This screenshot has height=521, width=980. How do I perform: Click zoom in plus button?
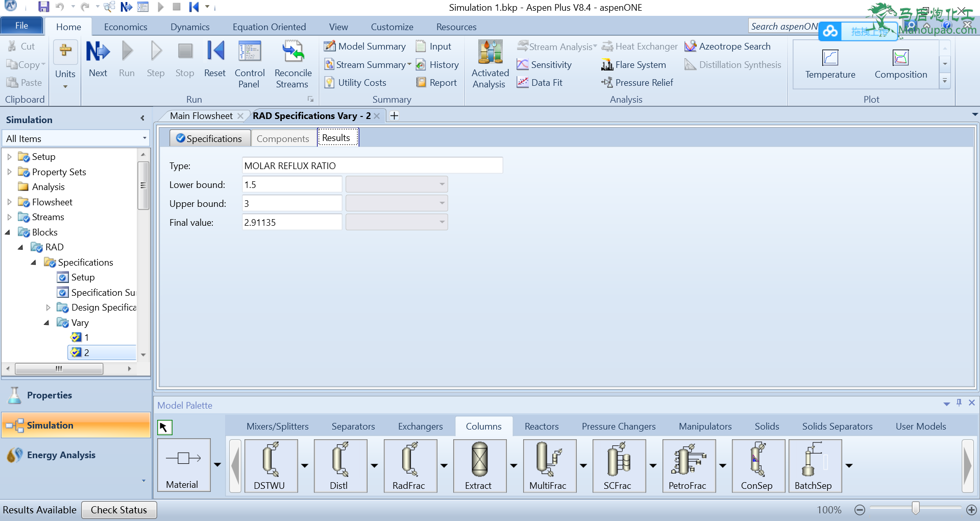pyautogui.click(x=971, y=510)
